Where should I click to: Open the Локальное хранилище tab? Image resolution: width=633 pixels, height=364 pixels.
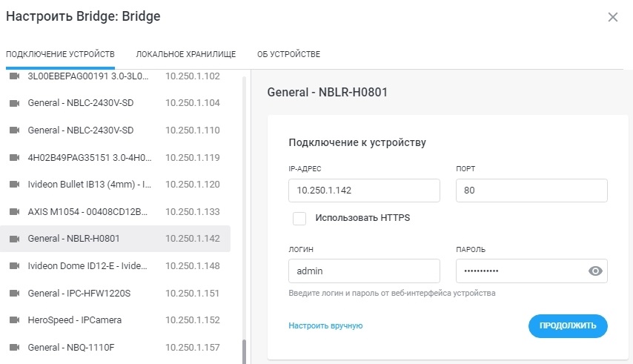point(186,54)
